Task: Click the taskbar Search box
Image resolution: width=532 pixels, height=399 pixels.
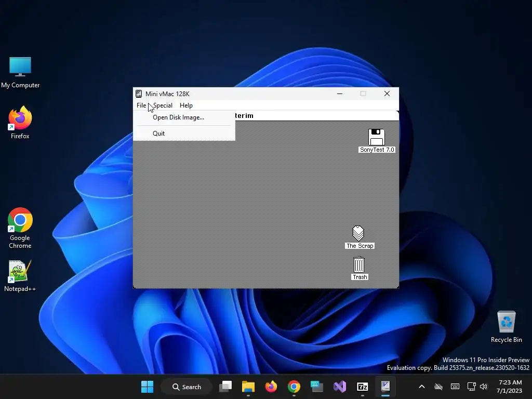Action: pyautogui.click(x=187, y=387)
